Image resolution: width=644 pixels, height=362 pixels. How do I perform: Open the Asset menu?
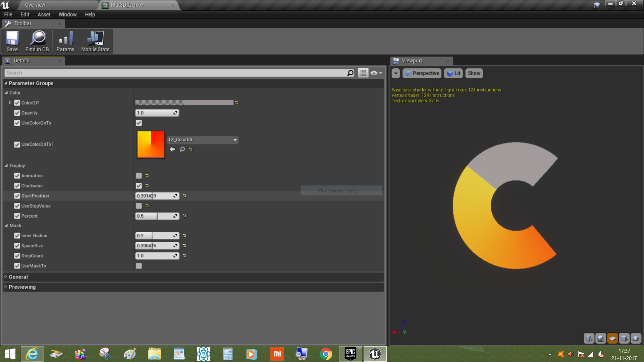(x=44, y=14)
